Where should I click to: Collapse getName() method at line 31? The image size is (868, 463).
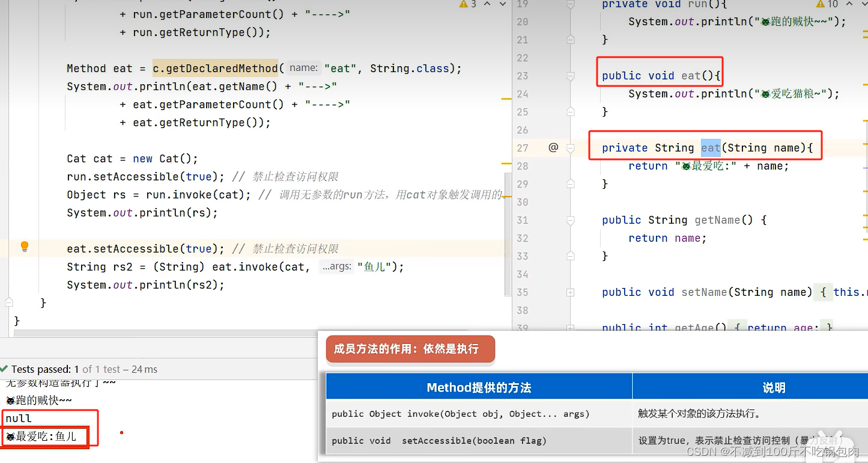click(570, 220)
